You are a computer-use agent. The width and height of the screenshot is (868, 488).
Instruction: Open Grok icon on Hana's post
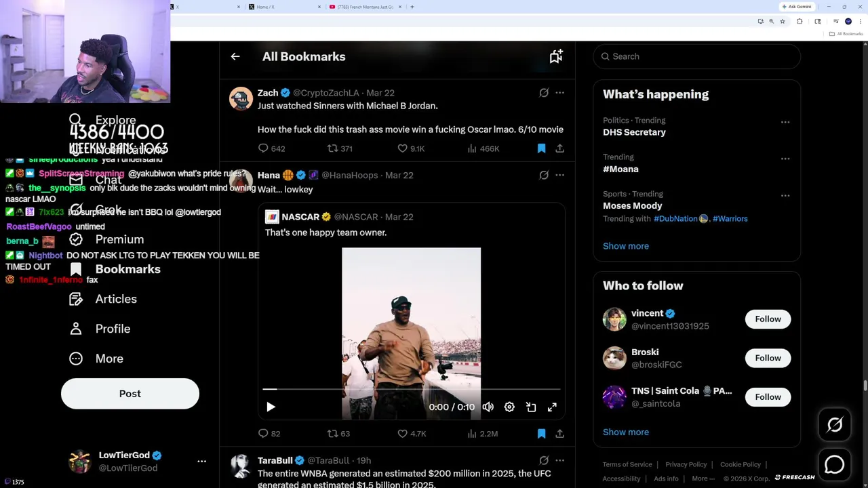point(544,175)
